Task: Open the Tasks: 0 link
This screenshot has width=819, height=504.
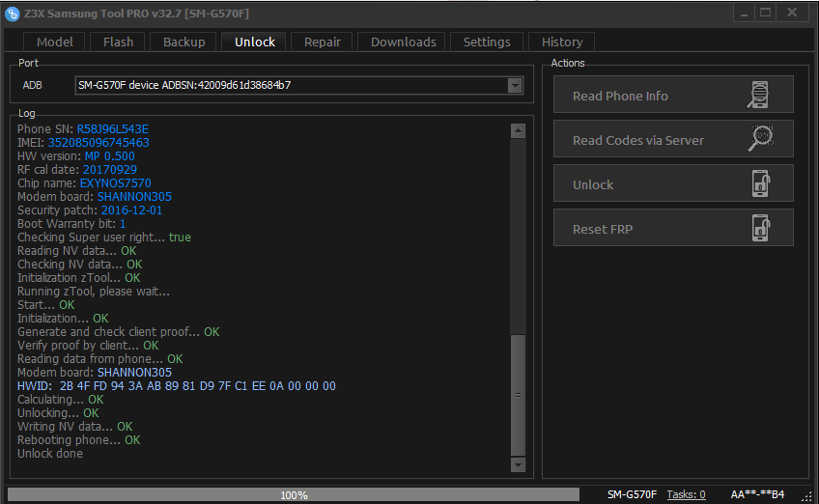Action: tap(686, 494)
